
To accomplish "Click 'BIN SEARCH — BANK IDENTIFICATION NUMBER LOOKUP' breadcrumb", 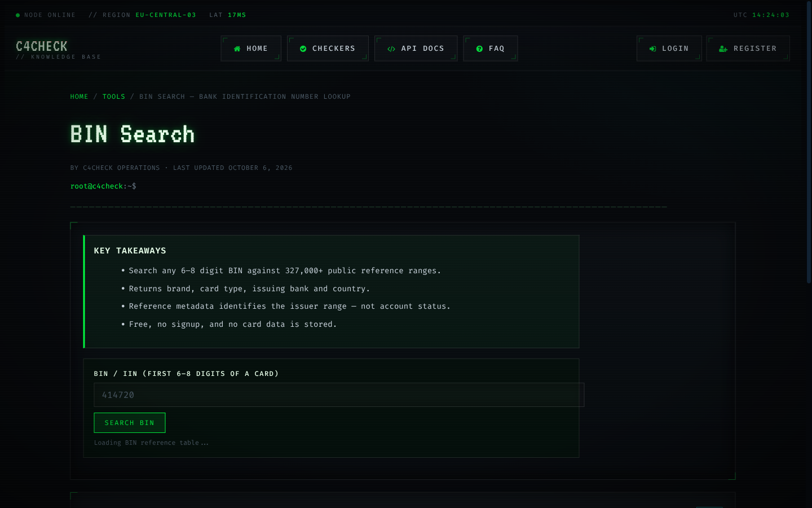I will pyautogui.click(x=245, y=97).
